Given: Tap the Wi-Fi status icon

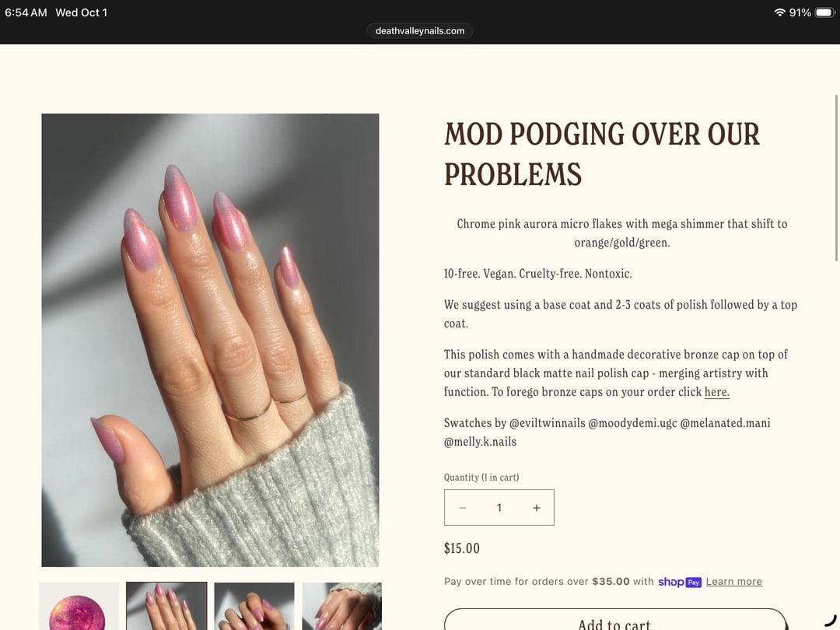Looking at the screenshot, I should [779, 12].
